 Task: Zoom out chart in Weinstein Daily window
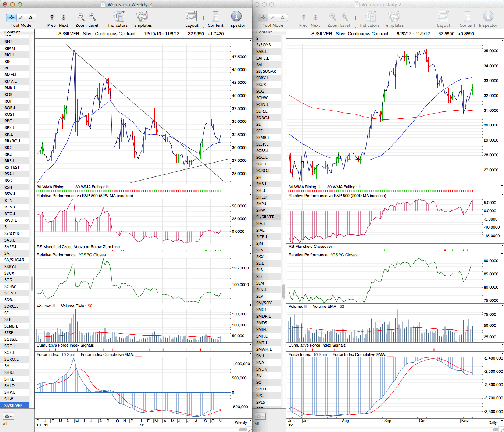coord(333,17)
